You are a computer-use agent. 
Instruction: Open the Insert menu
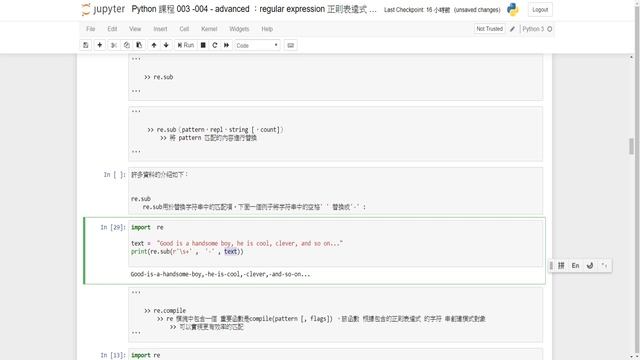click(x=160, y=29)
